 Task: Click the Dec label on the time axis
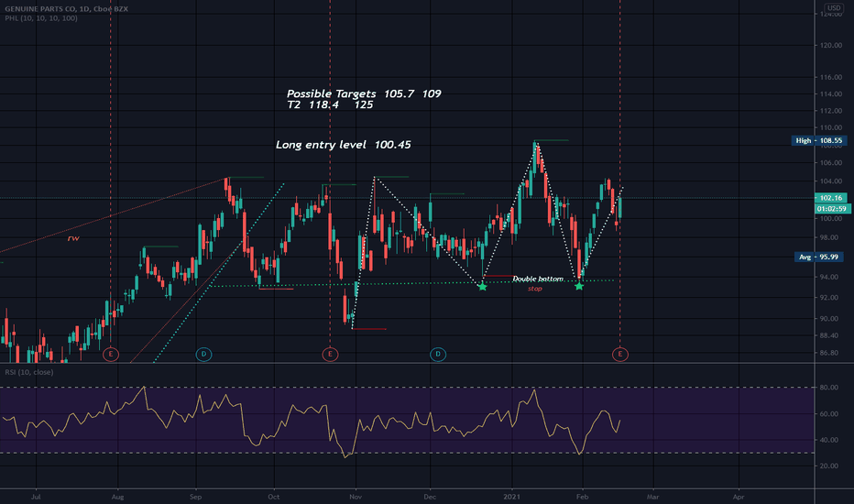point(430,497)
